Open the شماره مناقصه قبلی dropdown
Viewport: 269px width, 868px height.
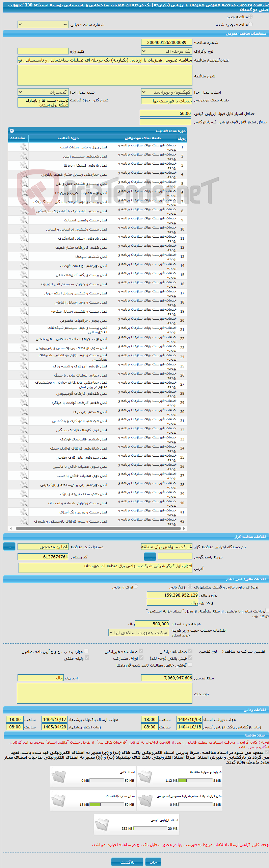pyautogui.click(x=43, y=24)
